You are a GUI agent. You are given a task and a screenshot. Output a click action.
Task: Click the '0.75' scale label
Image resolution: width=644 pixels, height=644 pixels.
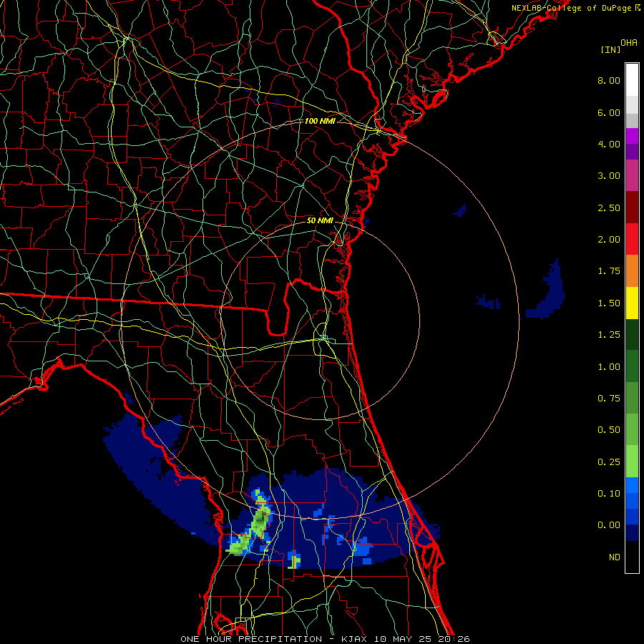click(x=609, y=399)
